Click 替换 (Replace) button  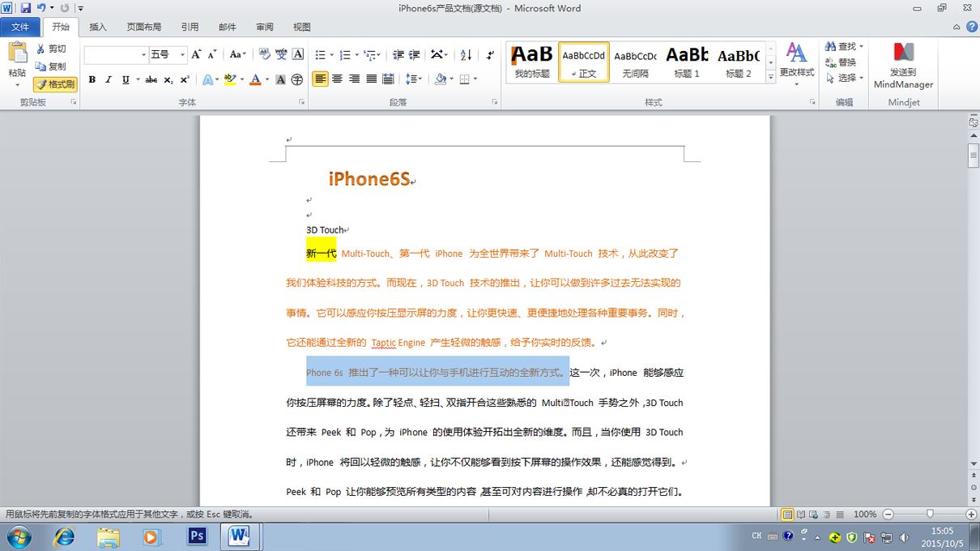coord(841,62)
